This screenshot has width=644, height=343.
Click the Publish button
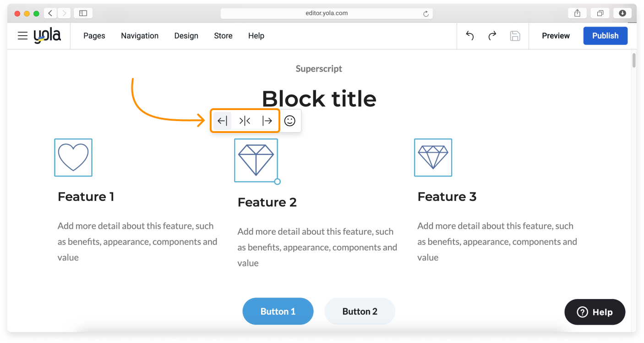pos(605,36)
